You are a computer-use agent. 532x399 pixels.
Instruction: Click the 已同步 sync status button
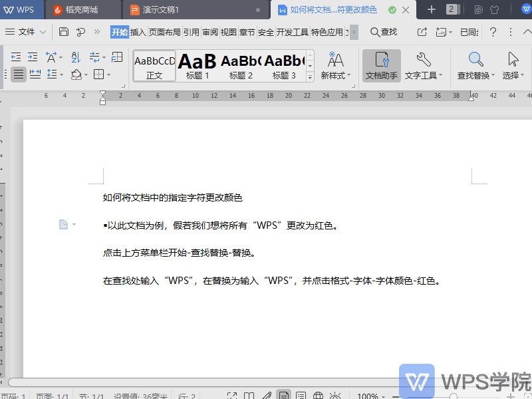(x=469, y=32)
